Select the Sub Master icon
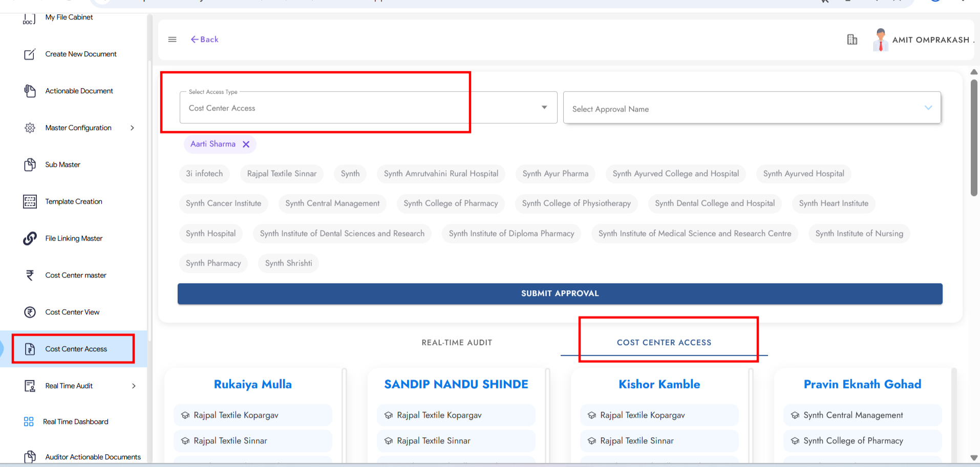 pyautogui.click(x=30, y=164)
